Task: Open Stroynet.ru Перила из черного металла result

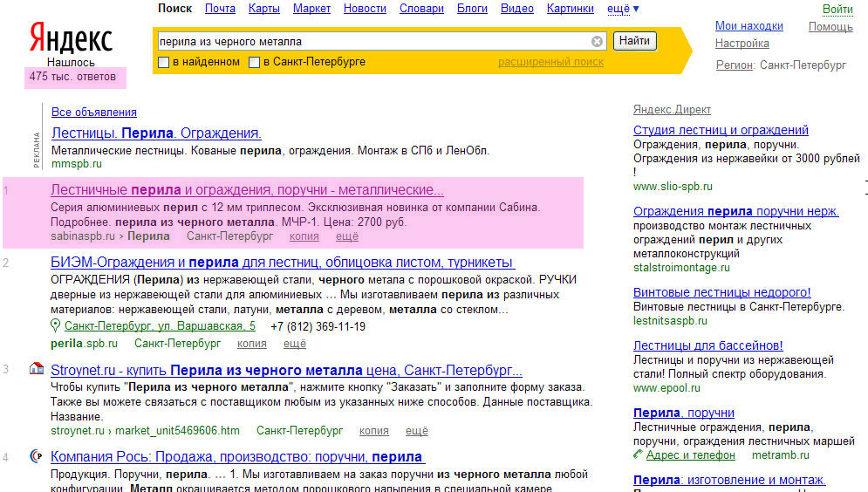Action: click(286, 370)
